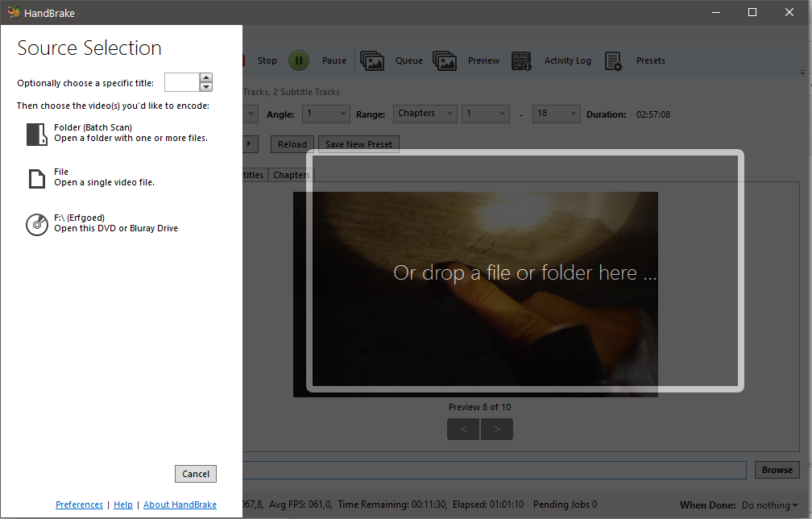
Task: Decrease the specific title number
Action: point(206,86)
